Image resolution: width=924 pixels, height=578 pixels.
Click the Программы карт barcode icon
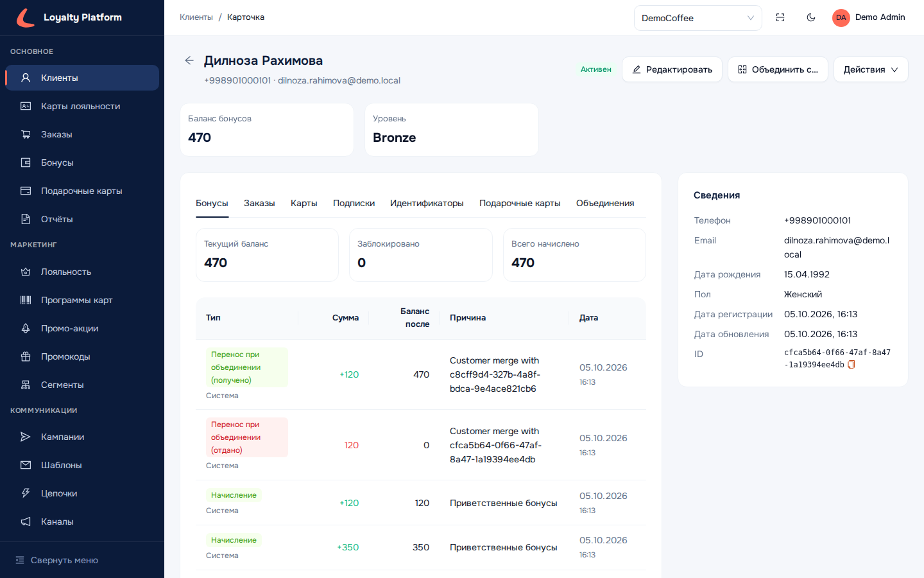26,300
